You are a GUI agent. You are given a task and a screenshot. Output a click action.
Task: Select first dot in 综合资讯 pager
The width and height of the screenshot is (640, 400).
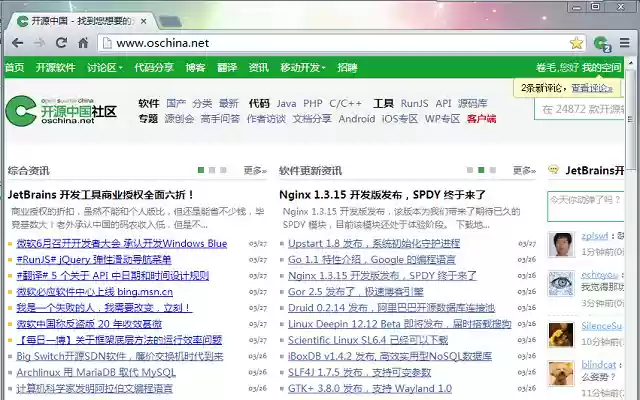(x=201, y=170)
